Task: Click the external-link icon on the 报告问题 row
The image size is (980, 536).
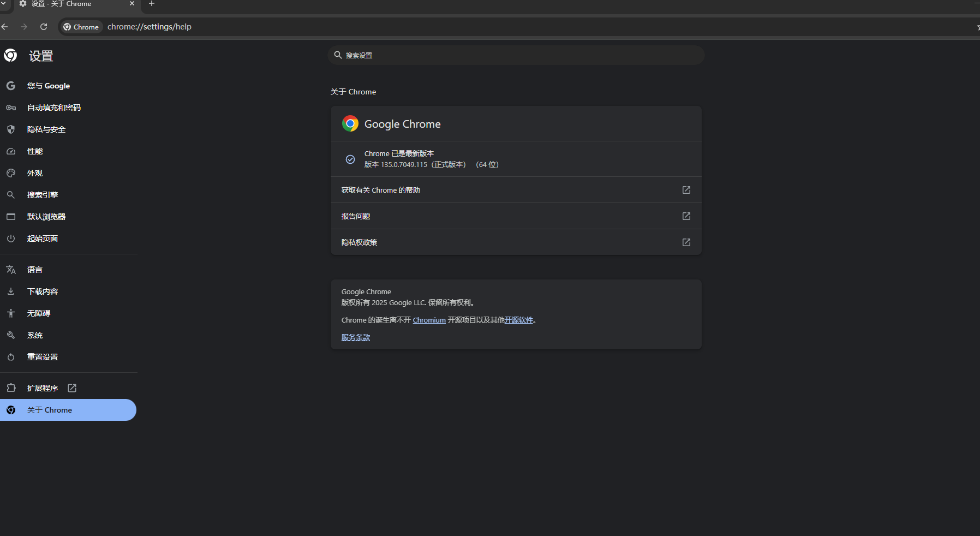Action: point(686,216)
